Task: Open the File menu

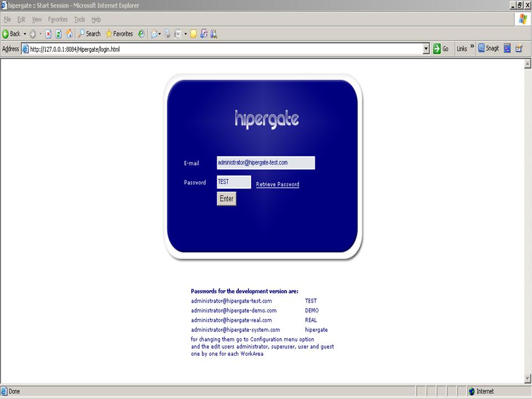Action: pos(7,19)
